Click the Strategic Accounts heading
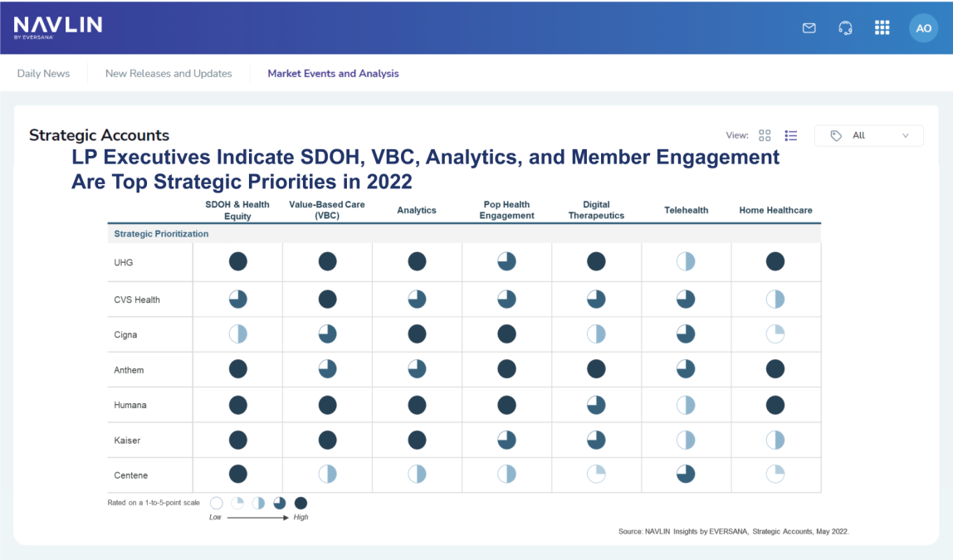953x560 pixels. coord(99,135)
